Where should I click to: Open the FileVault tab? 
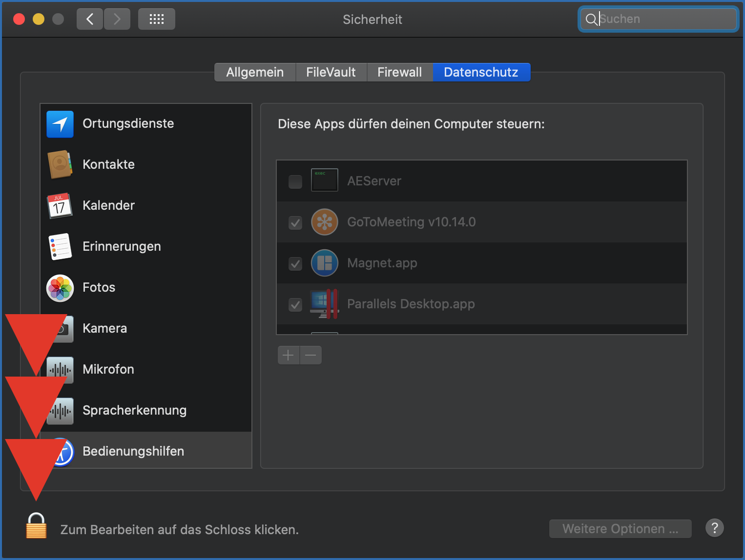pyautogui.click(x=331, y=72)
